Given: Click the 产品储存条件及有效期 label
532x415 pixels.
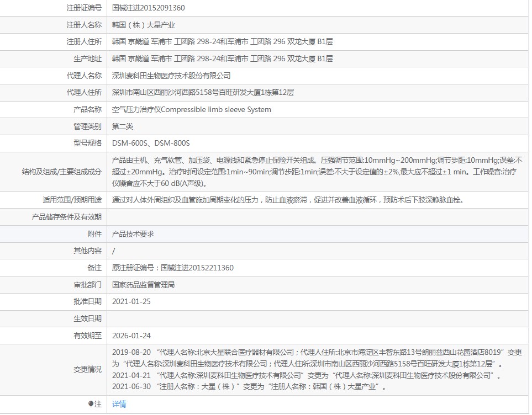Looking at the screenshot, I should [x=66, y=217].
